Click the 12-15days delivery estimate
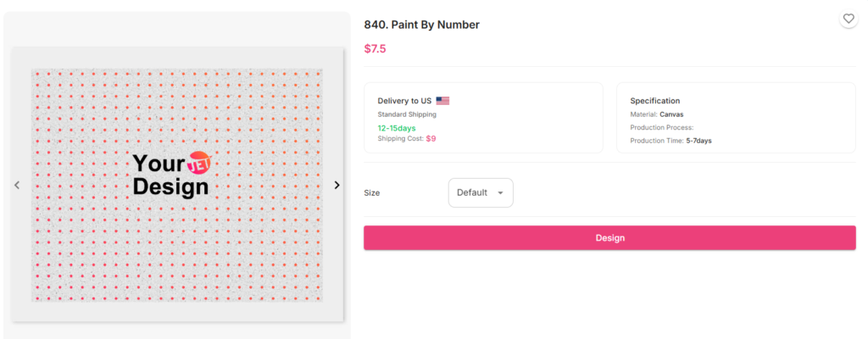The image size is (868, 339). 397,128
